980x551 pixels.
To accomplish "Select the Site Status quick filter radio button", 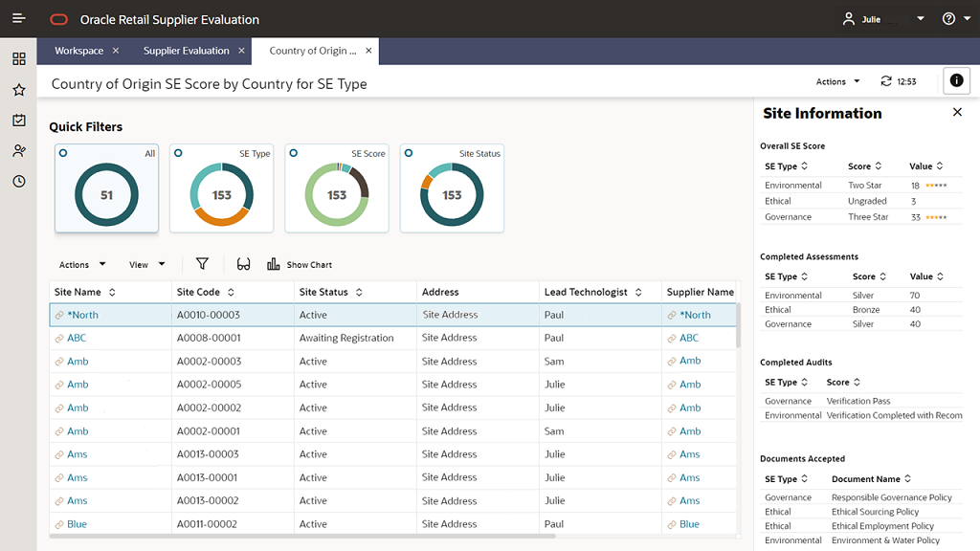I will pos(411,153).
